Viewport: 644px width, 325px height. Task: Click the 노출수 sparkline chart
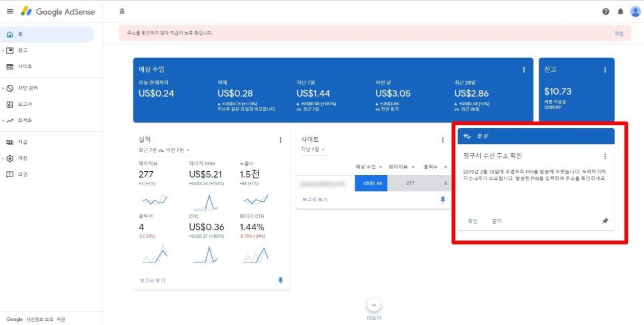click(255, 199)
